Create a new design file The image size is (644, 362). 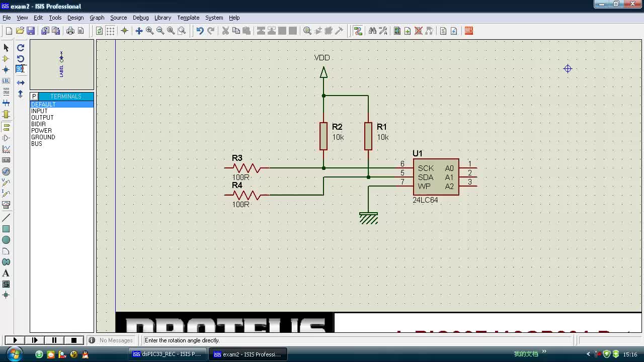9,31
